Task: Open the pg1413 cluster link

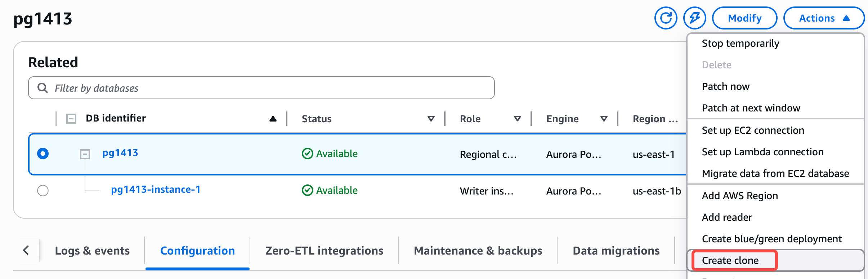Action: 120,153
